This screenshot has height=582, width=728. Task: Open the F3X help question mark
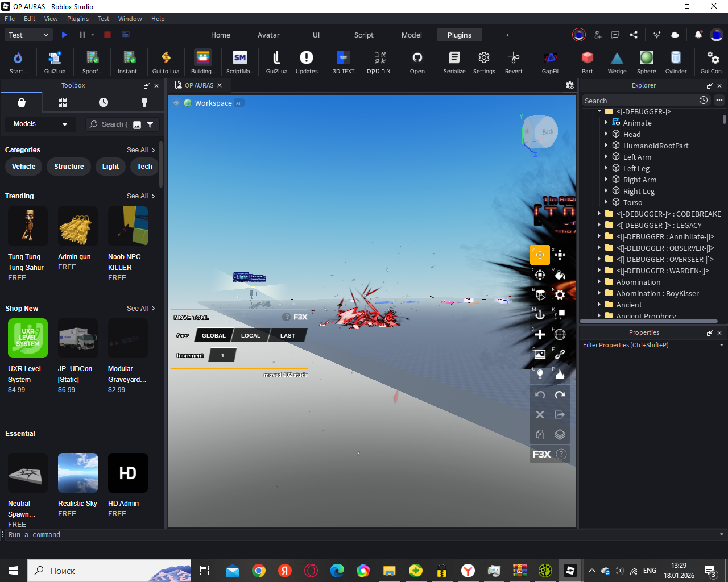coord(561,454)
